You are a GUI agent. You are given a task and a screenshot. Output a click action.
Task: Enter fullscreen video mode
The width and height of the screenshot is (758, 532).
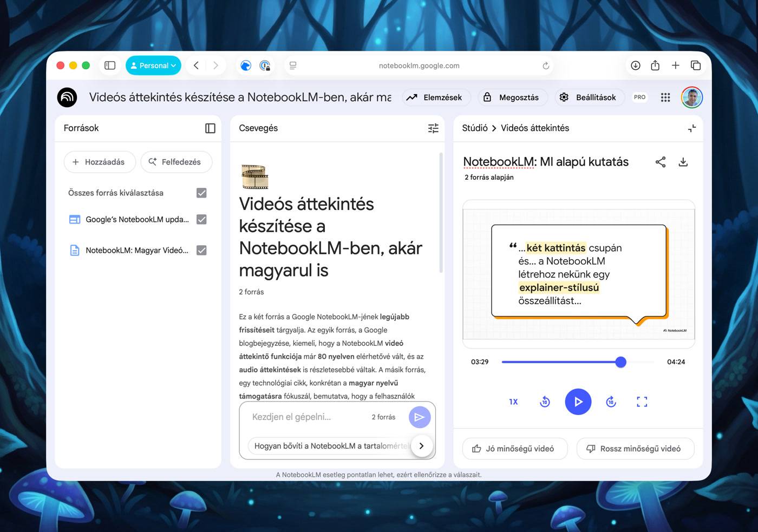tap(642, 402)
